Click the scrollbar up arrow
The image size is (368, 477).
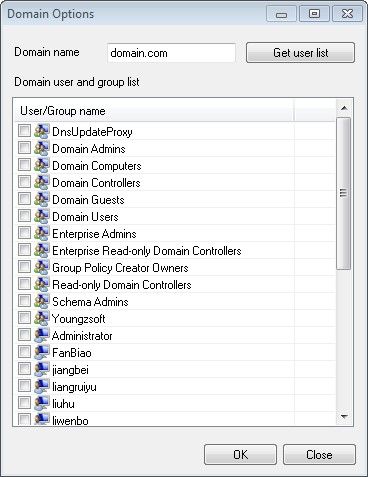pos(344,108)
